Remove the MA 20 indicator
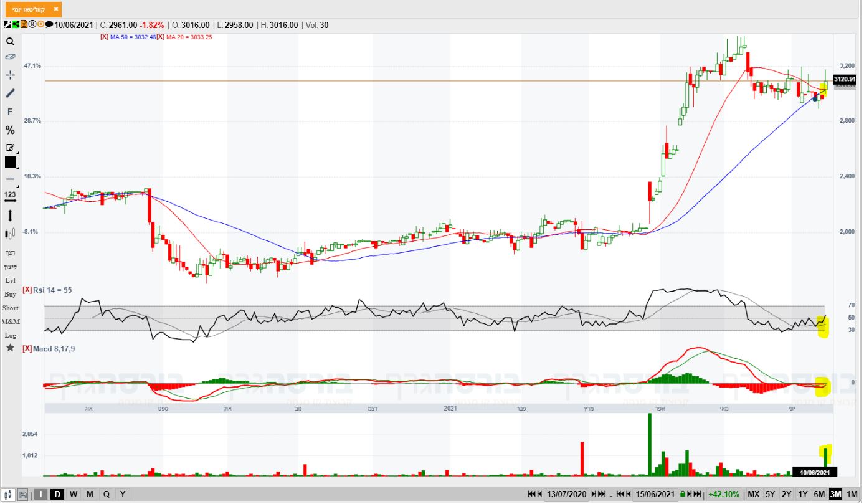 click(x=160, y=37)
